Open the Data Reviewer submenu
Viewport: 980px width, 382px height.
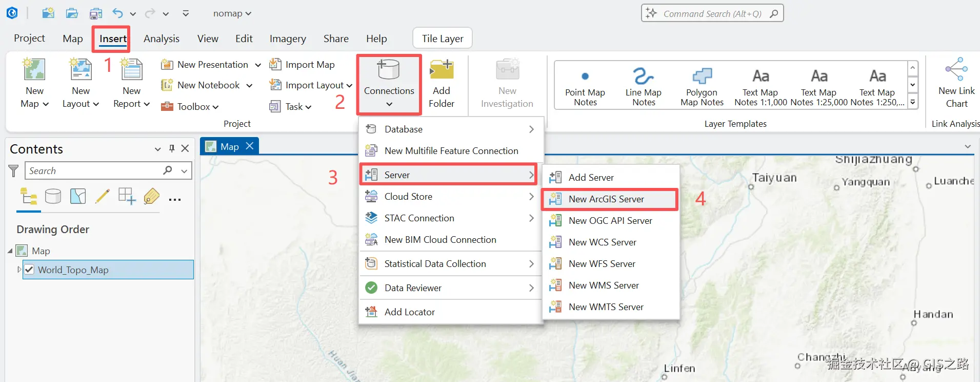[x=450, y=288]
